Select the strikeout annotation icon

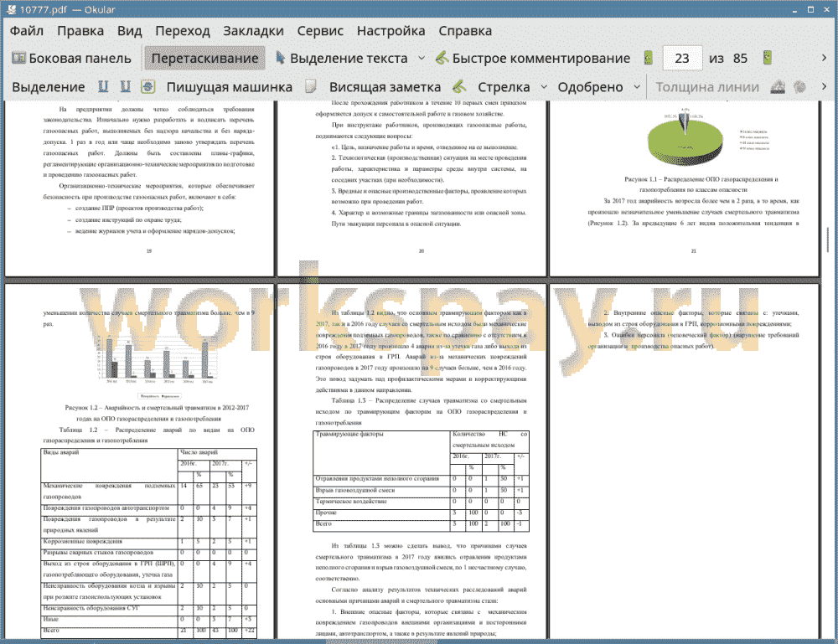(x=148, y=86)
